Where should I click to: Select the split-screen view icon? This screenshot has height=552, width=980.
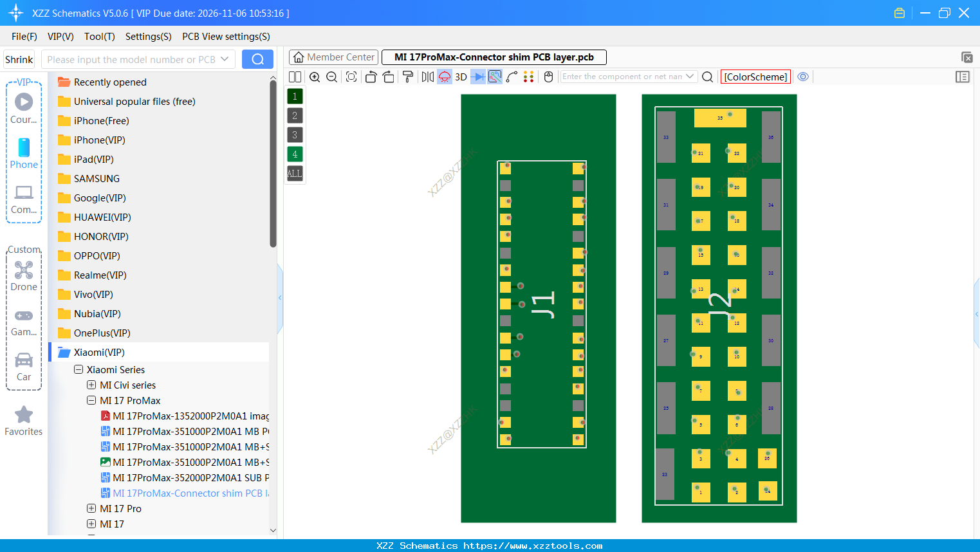[295, 77]
